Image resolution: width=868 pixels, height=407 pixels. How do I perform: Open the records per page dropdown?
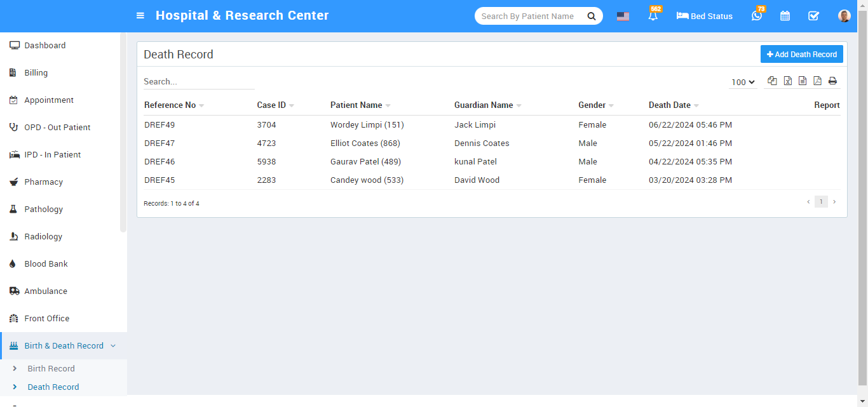[x=743, y=82]
